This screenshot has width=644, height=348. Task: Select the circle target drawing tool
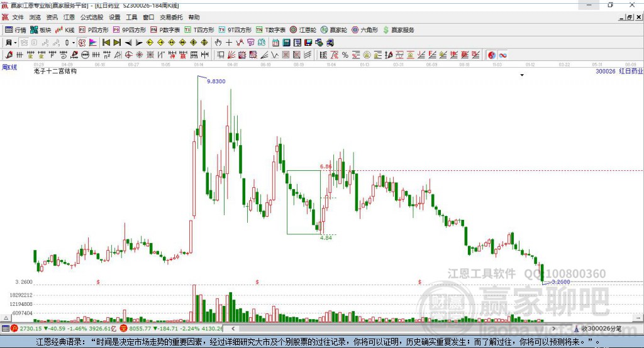point(128,55)
